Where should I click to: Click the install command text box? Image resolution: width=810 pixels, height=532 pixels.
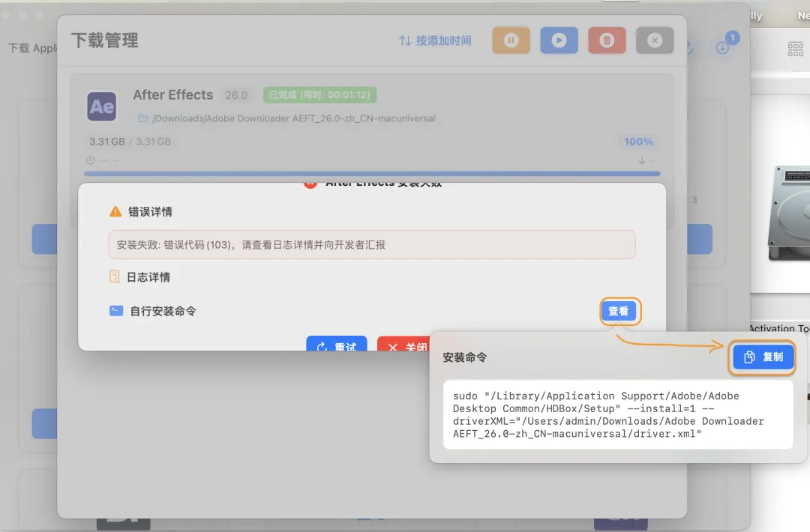click(618, 415)
